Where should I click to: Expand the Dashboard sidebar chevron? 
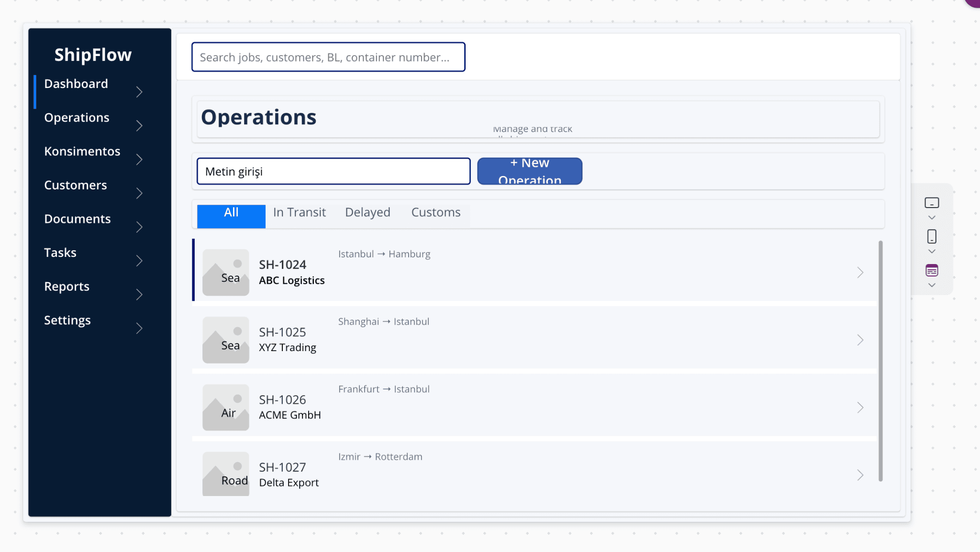tap(139, 92)
